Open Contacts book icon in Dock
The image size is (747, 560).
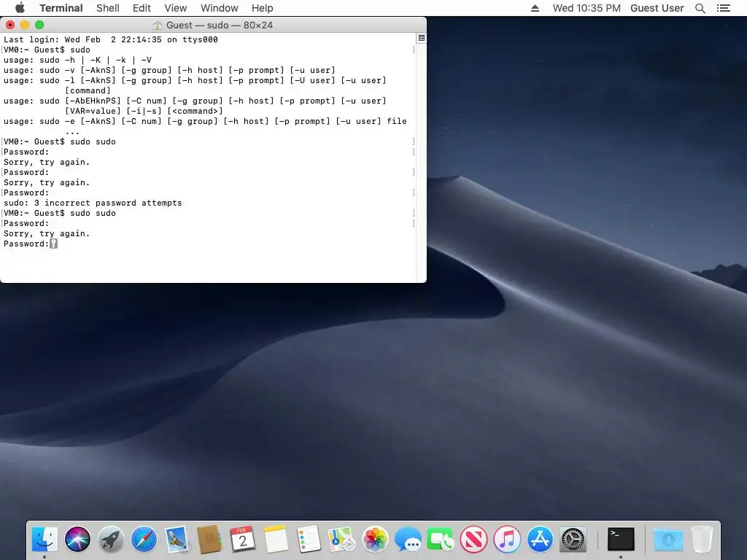[x=209, y=539]
